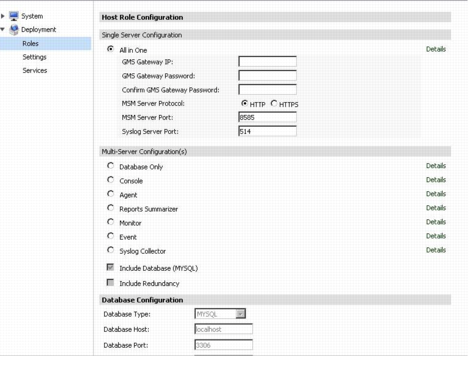Click the Multi-Server Configuration(s) heading
This screenshot has height=374, width=475.
144,152
